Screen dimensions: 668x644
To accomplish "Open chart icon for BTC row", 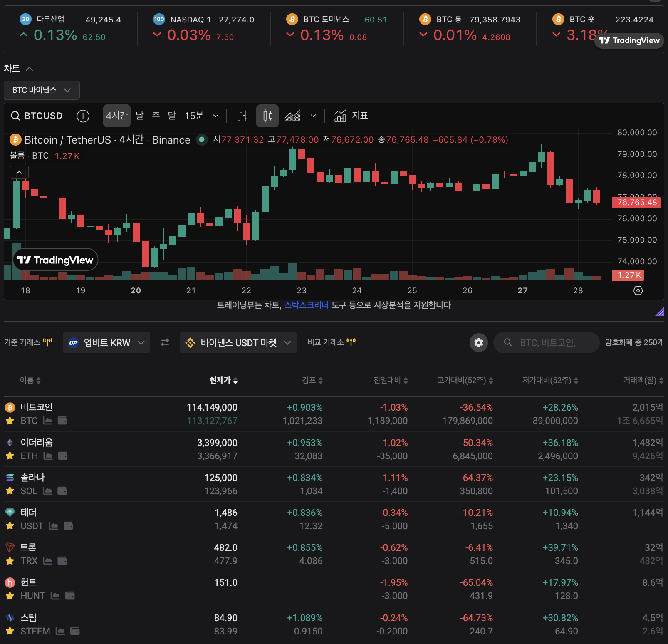I will point(48,421).
